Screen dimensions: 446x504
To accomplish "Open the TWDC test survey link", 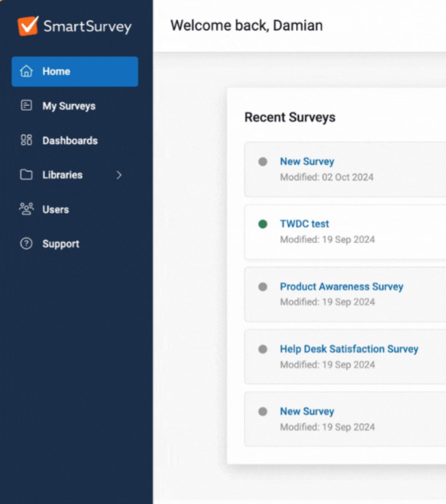I will [x=304, y=224].
